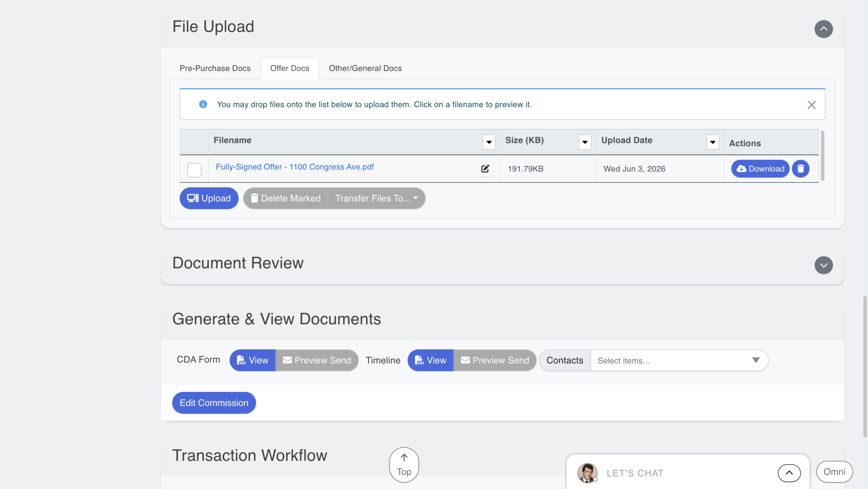Delete file using the blue trash icon
Image resolution: width=868 pixels, height=489 pixels.
coord(801,169)
